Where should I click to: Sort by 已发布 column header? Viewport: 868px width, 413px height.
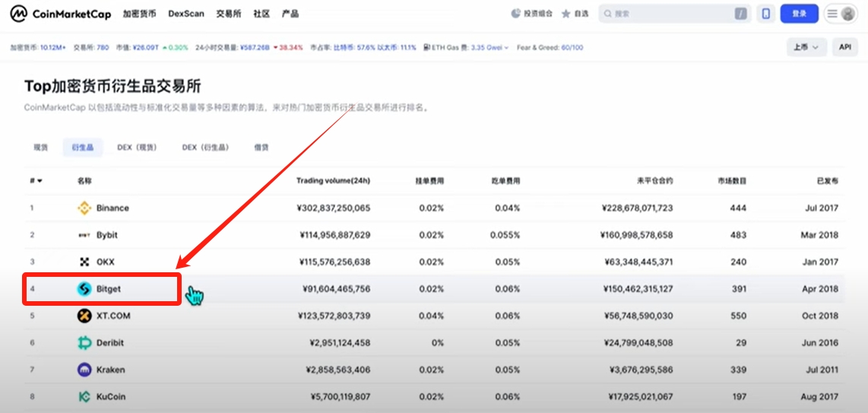828,181
